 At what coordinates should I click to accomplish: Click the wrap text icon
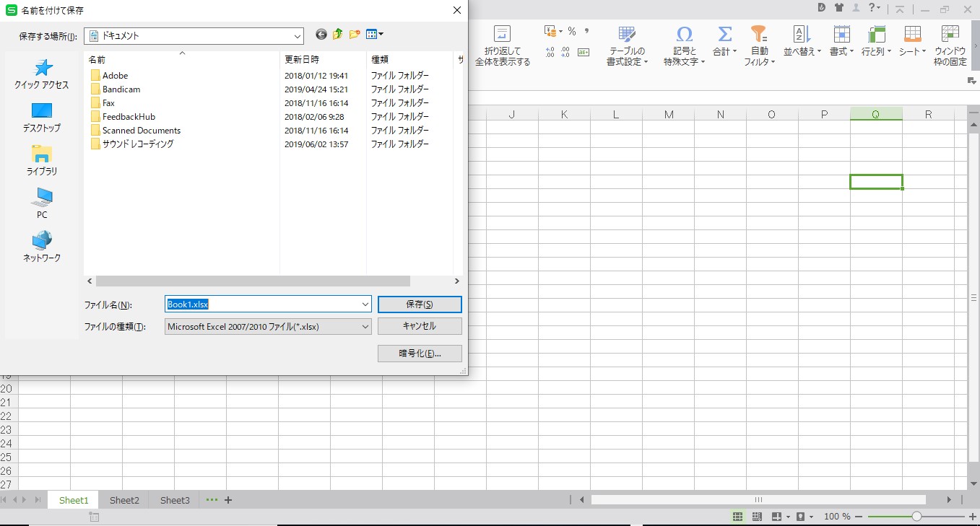pyautogui.click(x=502, y=35)
